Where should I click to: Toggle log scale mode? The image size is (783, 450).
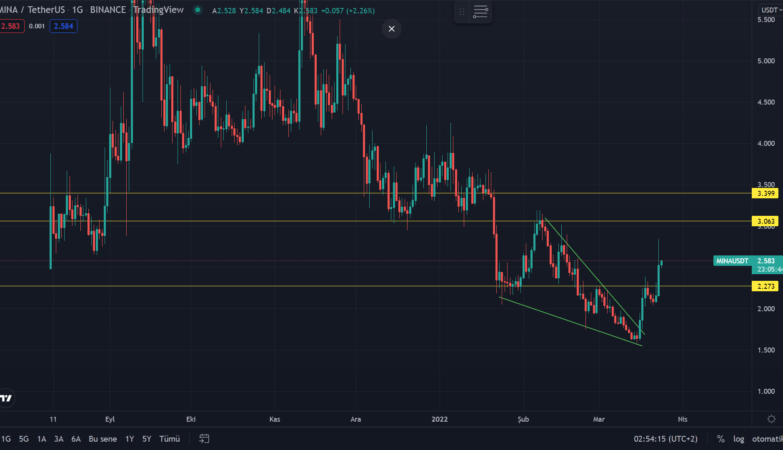(x=739, y=439)
